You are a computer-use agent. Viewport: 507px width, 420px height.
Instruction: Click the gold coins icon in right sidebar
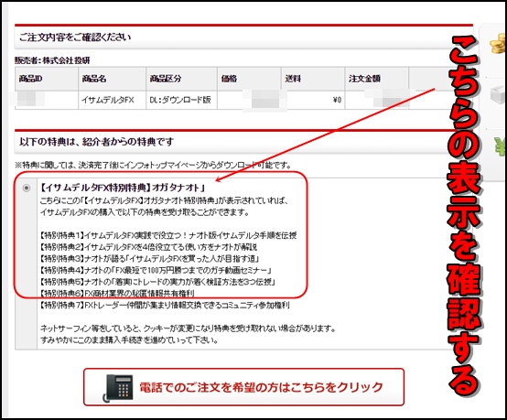(x=498, y=43)
